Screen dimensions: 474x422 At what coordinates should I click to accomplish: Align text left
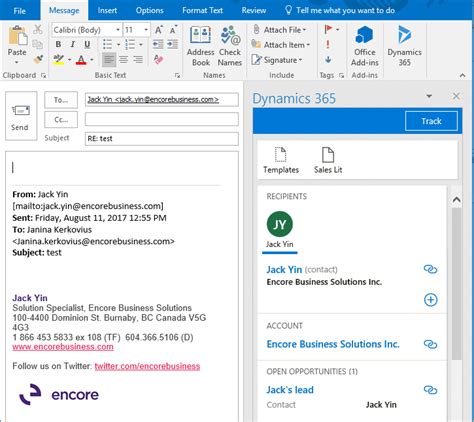(x=109, y=60)
